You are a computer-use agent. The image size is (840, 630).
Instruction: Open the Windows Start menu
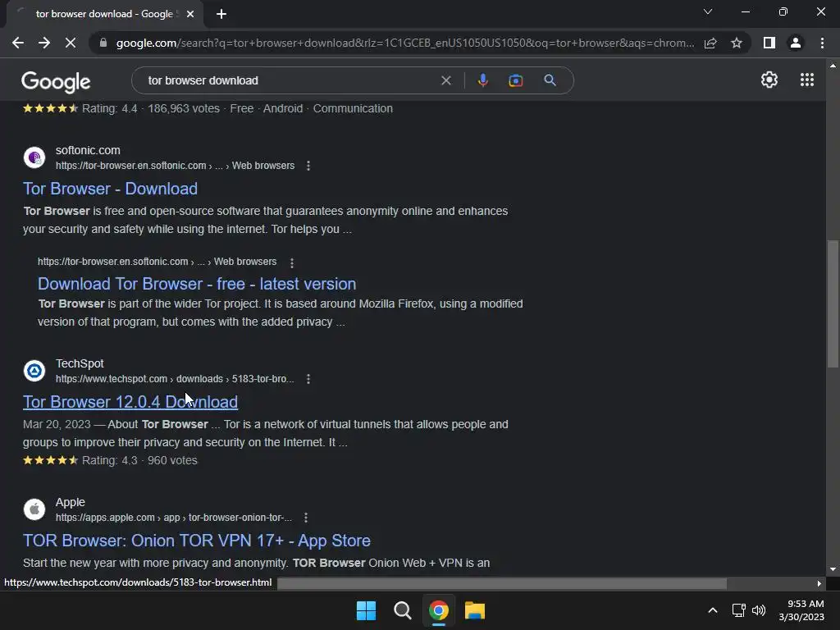[367, 610]
